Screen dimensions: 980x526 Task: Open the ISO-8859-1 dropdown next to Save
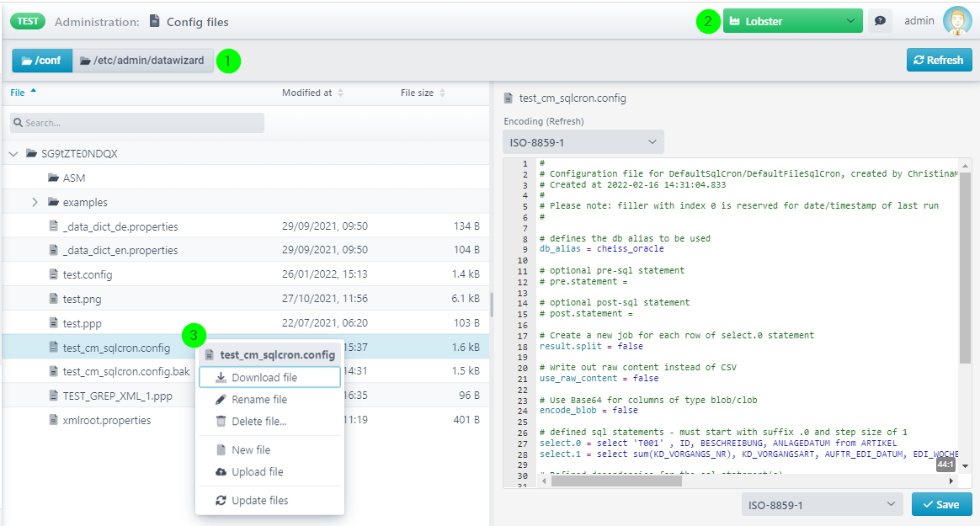[822, 505]
